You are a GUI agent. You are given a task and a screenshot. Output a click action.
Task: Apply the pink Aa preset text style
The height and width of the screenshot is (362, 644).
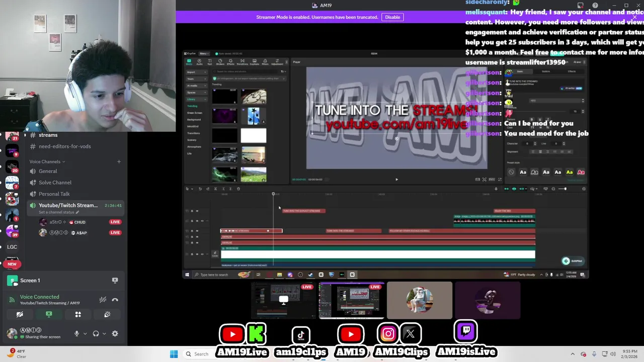581,172
